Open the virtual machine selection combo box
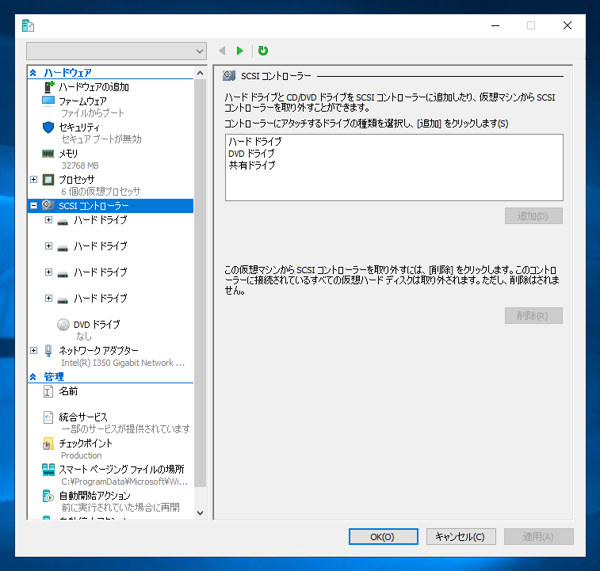The height and width of the screenshot is (571, 600). [x=116, y=51]
